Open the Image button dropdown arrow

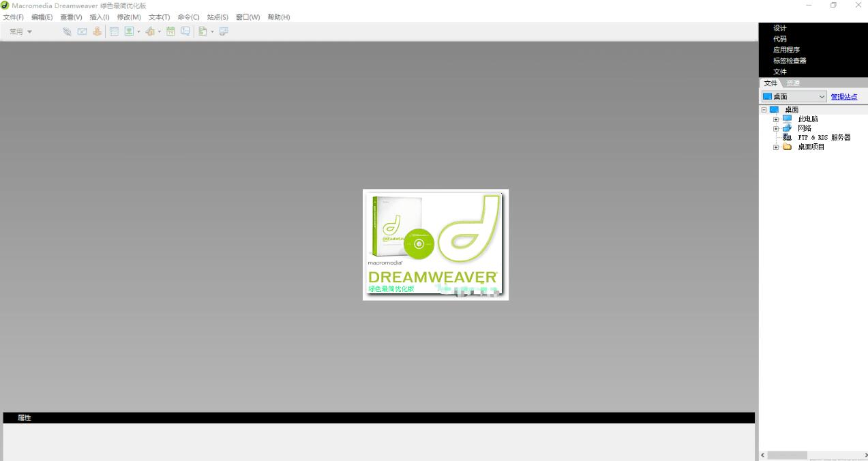click(x=138, y=32)
